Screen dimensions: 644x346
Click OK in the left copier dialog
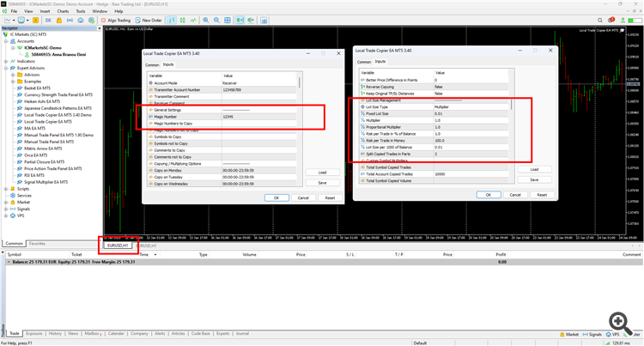276,197
